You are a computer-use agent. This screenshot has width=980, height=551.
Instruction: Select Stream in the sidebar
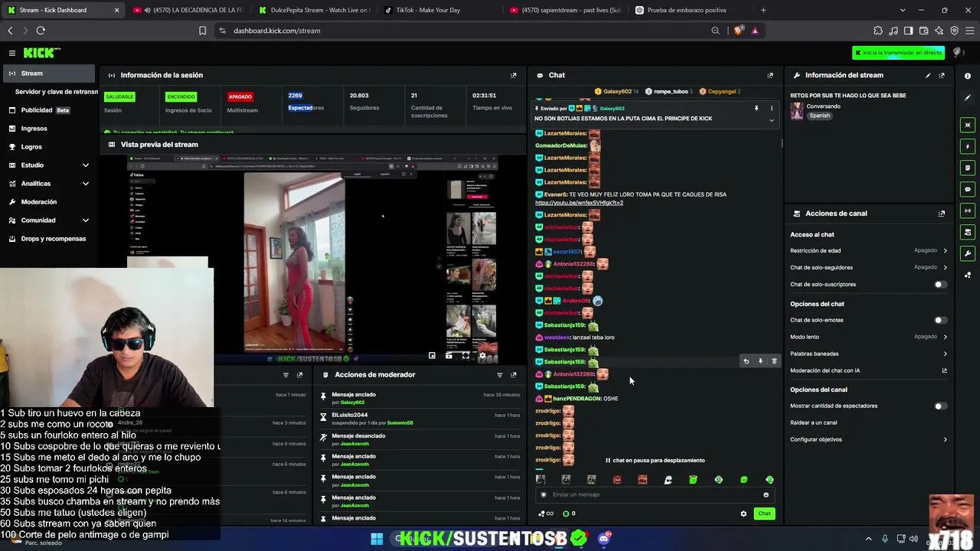[48, 73]
